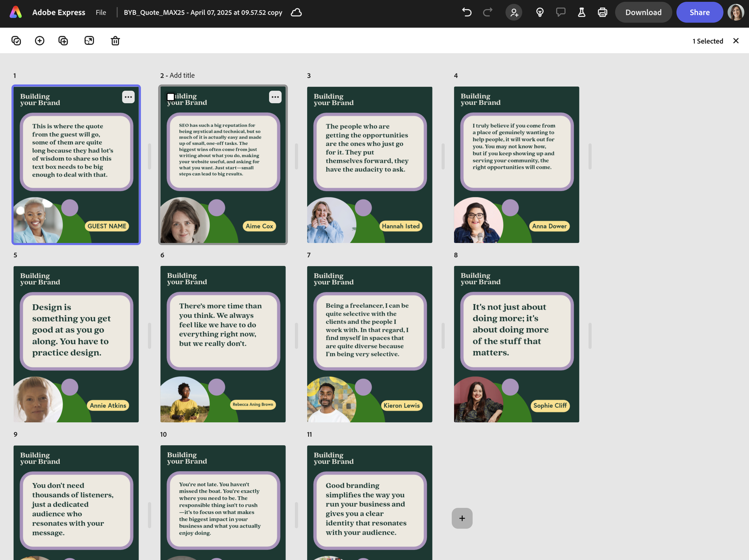Click the Download button

(643, 13)
